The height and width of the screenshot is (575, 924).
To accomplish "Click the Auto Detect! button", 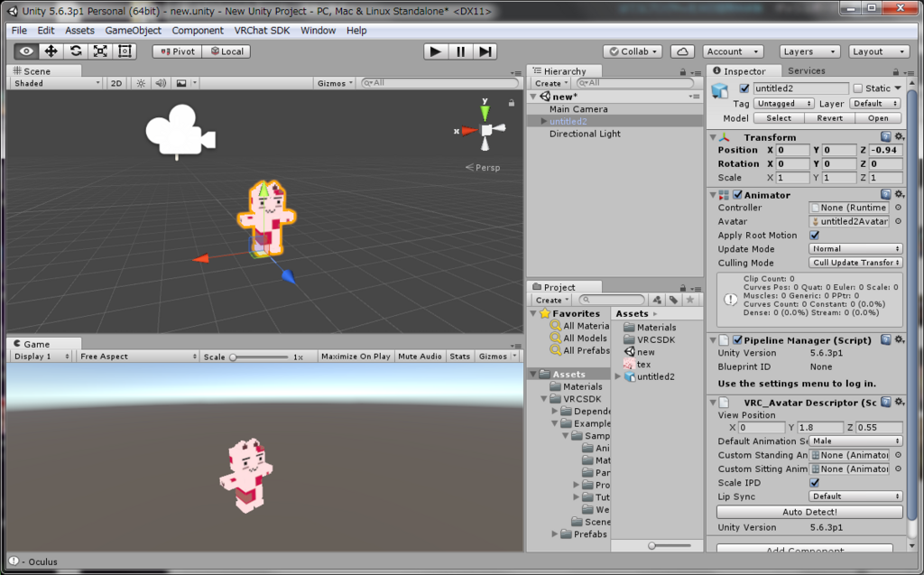I will pyautogui.click(x=809, y=512).
